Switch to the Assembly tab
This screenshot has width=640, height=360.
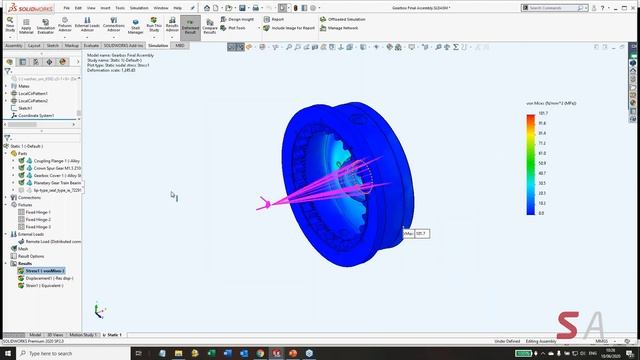coord(13,45)
